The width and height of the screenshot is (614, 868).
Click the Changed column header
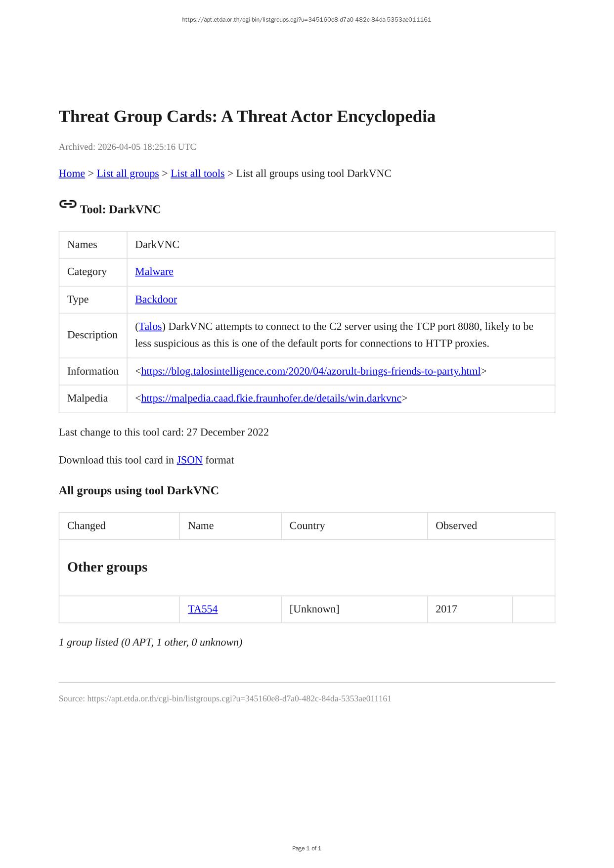87,525
